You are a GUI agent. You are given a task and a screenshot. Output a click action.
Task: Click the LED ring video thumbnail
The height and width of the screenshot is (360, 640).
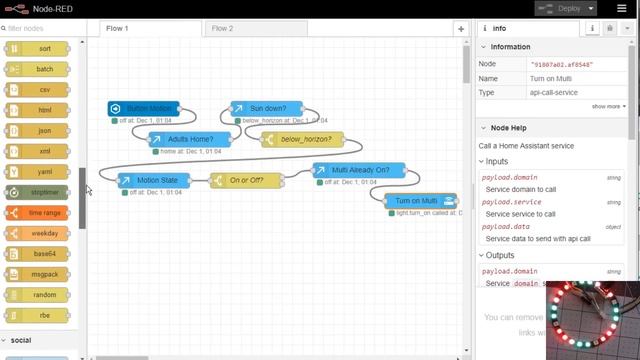(x=593, y=320)
